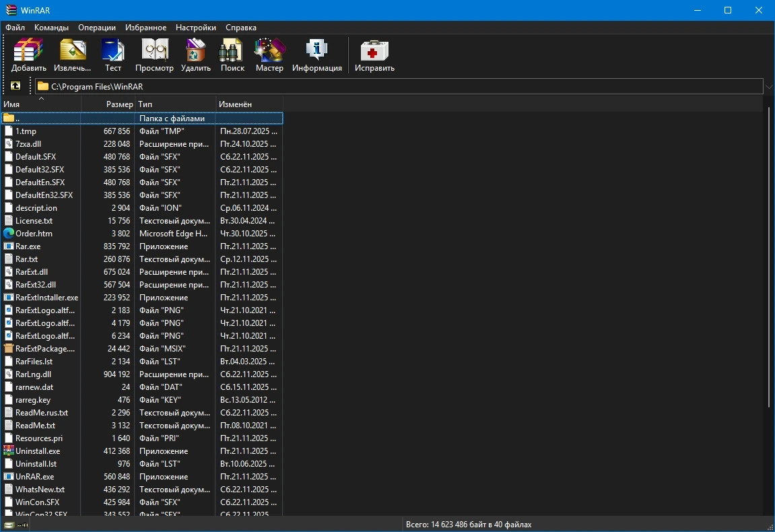Open the Поиск (Find) binoculars tool
This screenshot has width=775, height=532.
tap(232, 55)
